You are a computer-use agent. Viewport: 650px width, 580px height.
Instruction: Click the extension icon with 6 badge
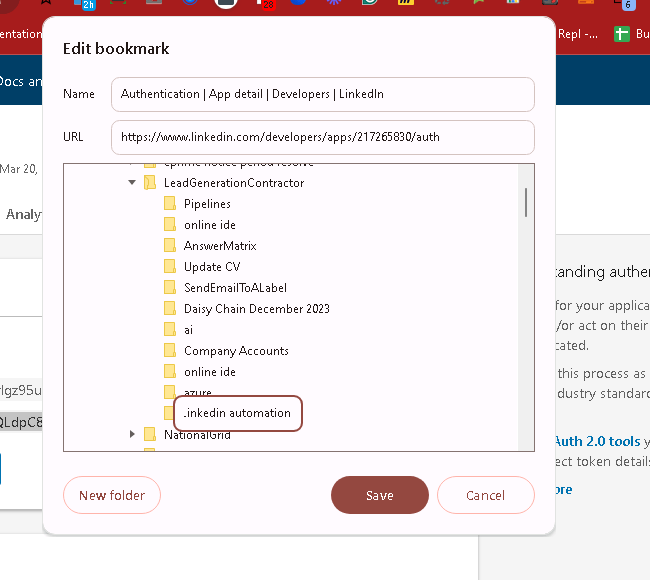click(x=625, y=3)
